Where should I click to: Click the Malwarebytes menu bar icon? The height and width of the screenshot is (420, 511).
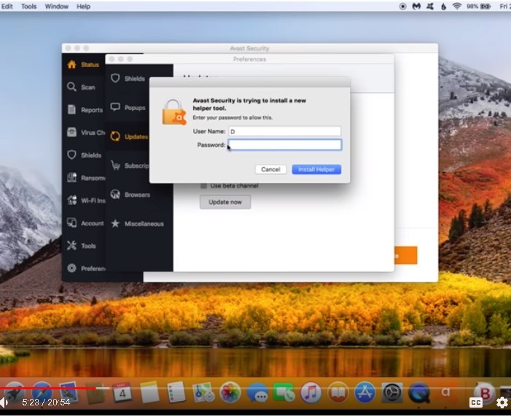coord(416,6)
